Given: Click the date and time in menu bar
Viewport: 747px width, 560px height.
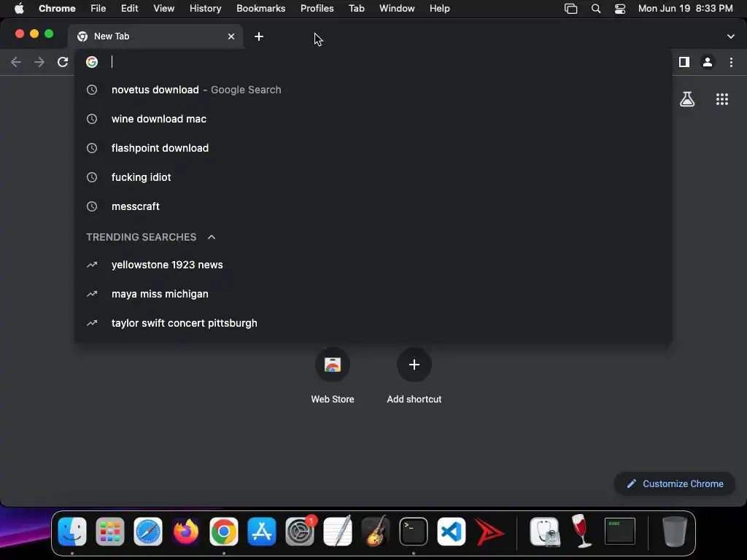Looking at the screenshot, I should (x=685, y=9).
